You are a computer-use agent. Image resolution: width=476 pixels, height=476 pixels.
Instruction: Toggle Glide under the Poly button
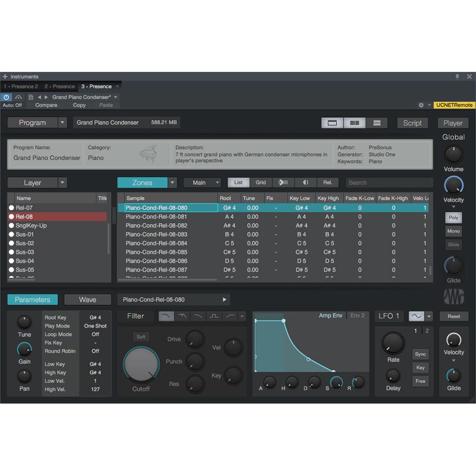click(x=453, y=245)
